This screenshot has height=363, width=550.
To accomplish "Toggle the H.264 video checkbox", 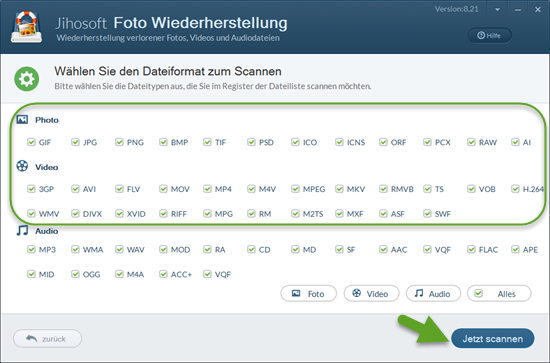I will point(515,189).
